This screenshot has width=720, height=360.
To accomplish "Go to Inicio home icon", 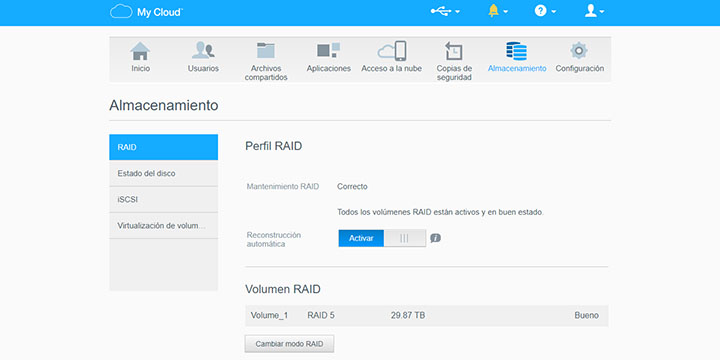I will tap(141, 51).
